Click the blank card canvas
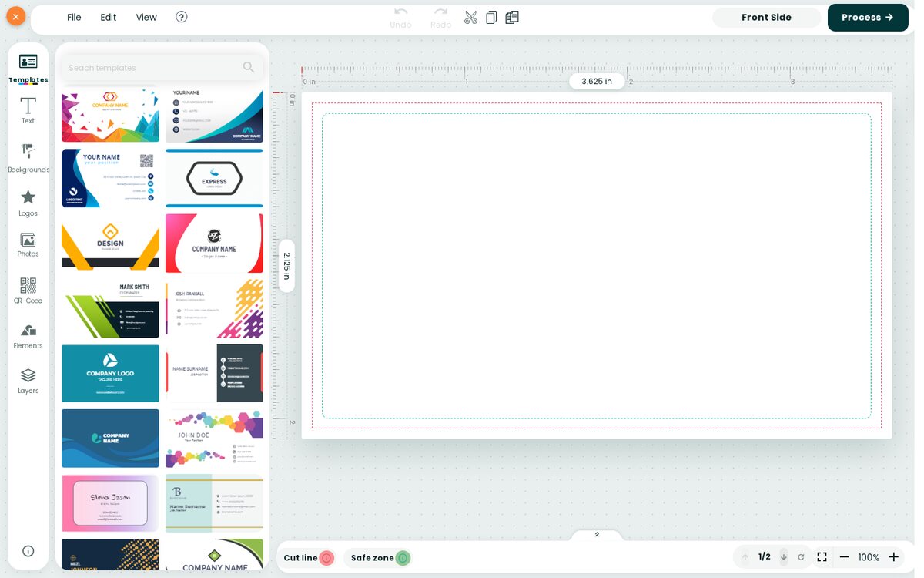Screen dimensions: 924x578 click(597, 266)
